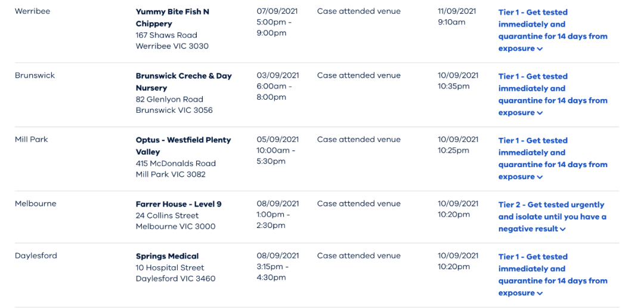Select venue name Springs Medical
The image size is (644, 308).
coord(167,256)
